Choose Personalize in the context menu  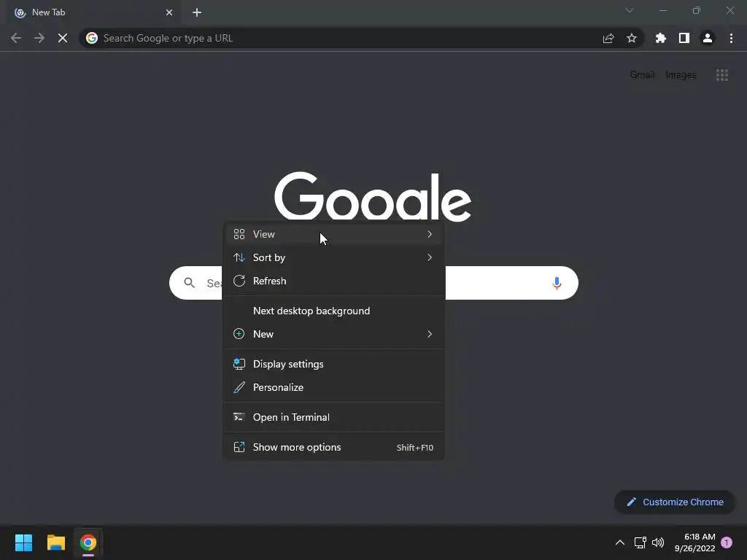click(333, 388)
